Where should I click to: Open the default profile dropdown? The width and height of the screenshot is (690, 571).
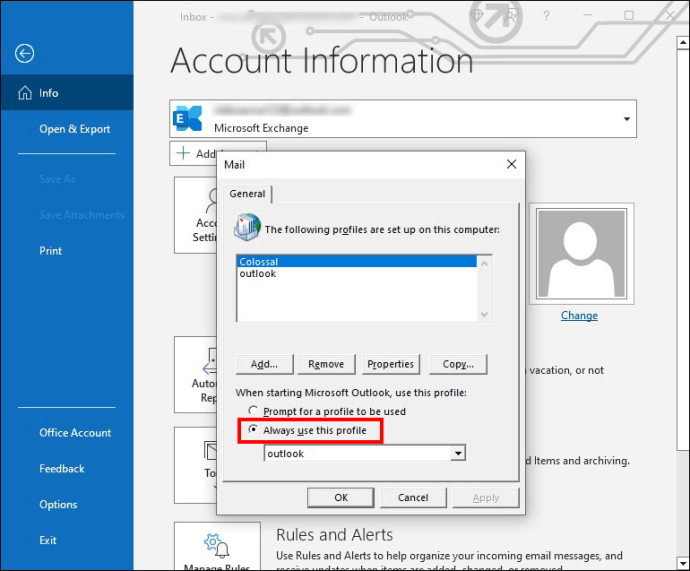[458, 453]
